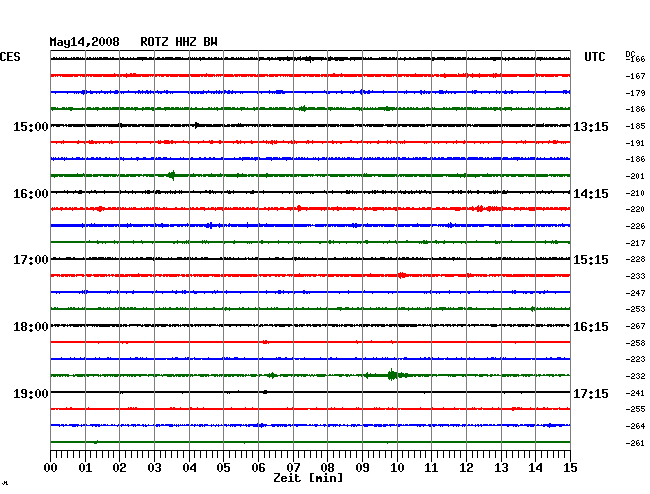Select the DC offset value -185
Viewport: 650px width, 494px height.
click(x=635, y=126)
